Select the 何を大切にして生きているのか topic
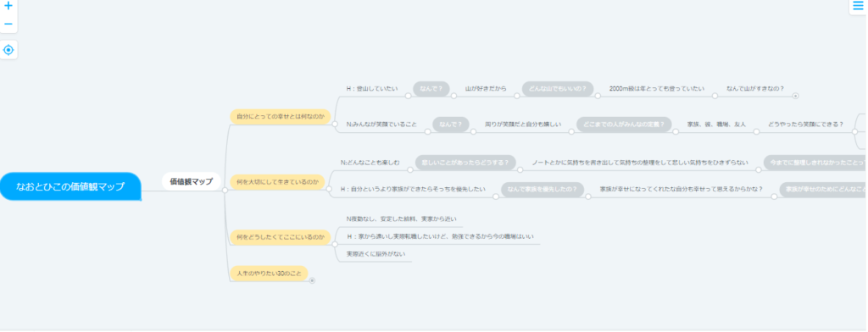The height and width of the screenshot is (332, 868). (x=278, y=181)
